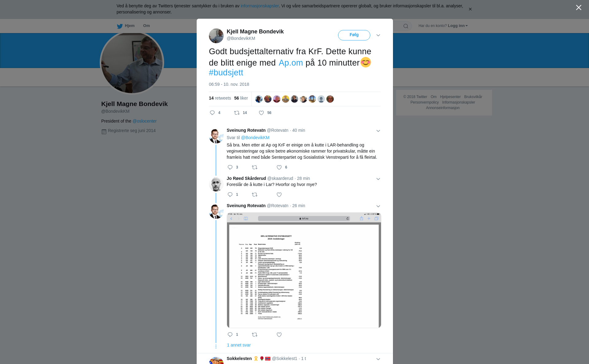Open Logg inn dropdown menu
Screen dimensions: 589x364
[x=458, y=26]
